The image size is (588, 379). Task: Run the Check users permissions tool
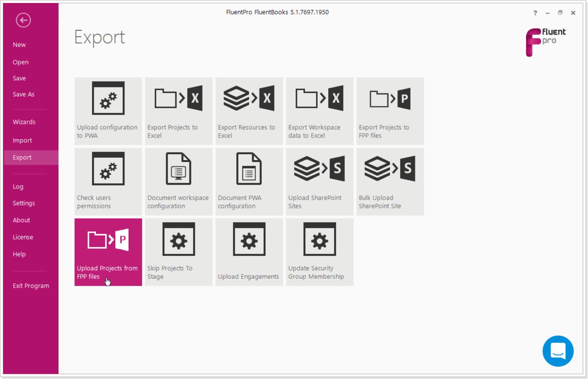[108, 182]
